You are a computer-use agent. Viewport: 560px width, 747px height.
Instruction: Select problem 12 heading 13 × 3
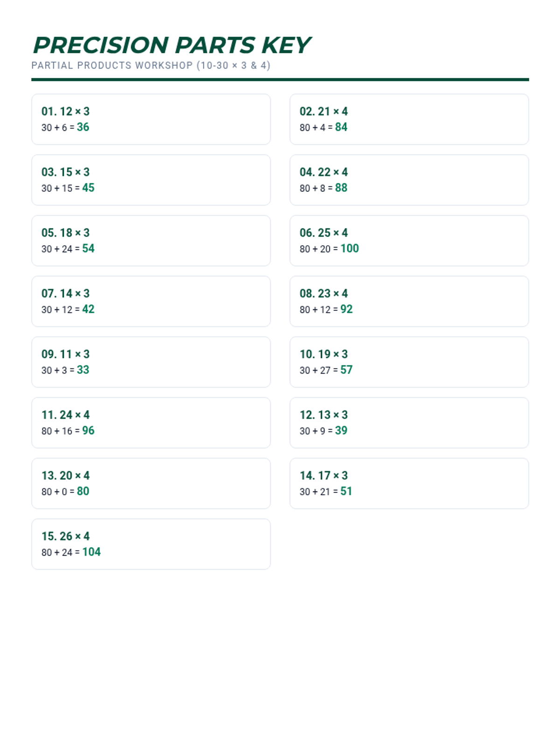coord(323,415)
